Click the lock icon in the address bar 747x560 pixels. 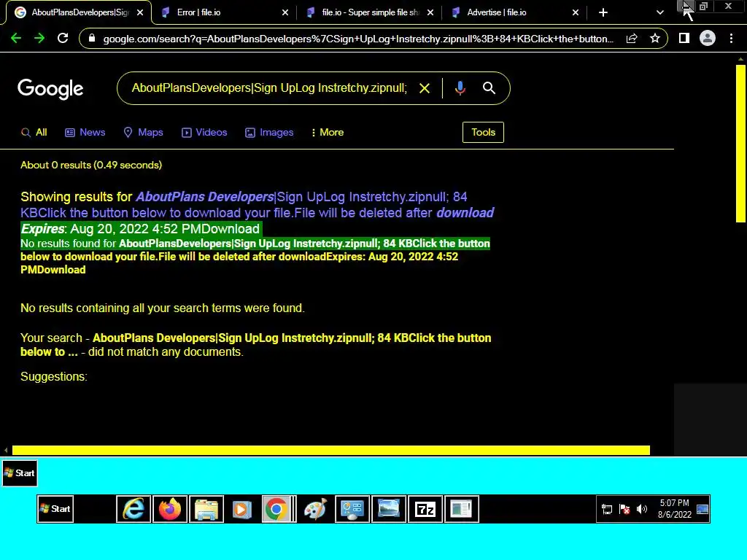coord(92,39)
